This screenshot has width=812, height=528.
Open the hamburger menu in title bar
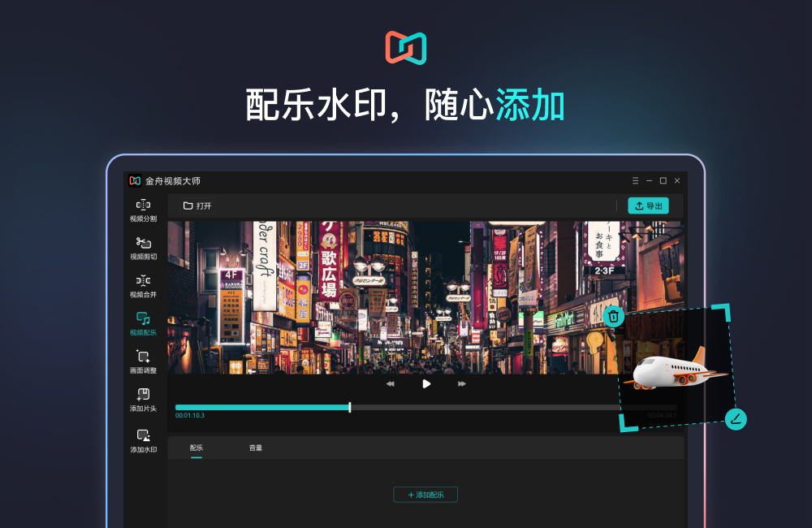(x=636, y=180)
